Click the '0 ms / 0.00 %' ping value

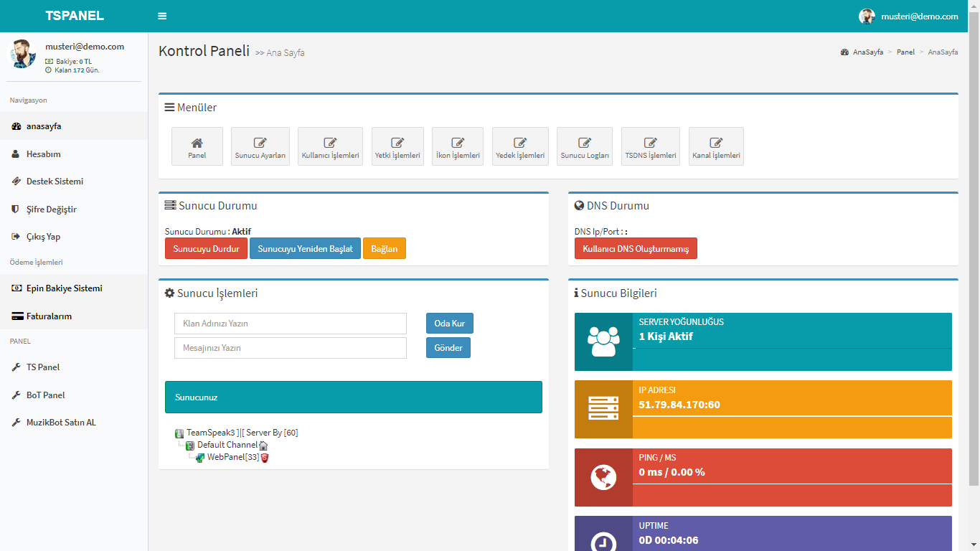click(x=672, y=472)
